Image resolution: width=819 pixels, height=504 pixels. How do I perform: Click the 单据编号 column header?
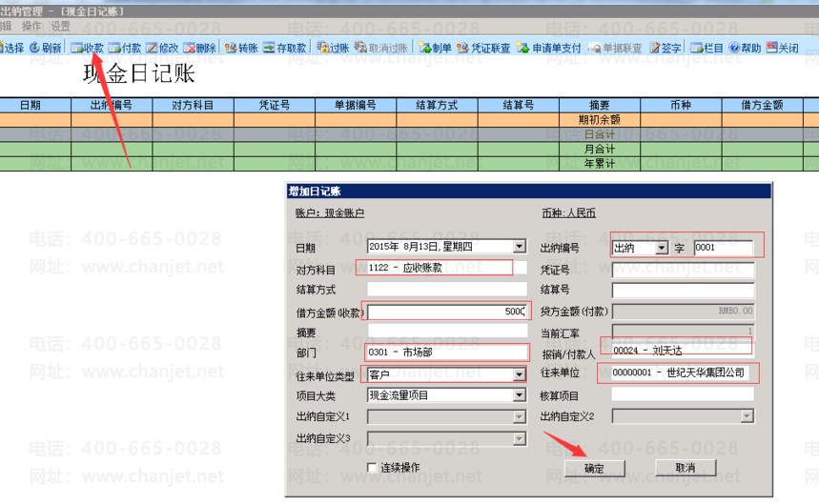pos(356,105)
